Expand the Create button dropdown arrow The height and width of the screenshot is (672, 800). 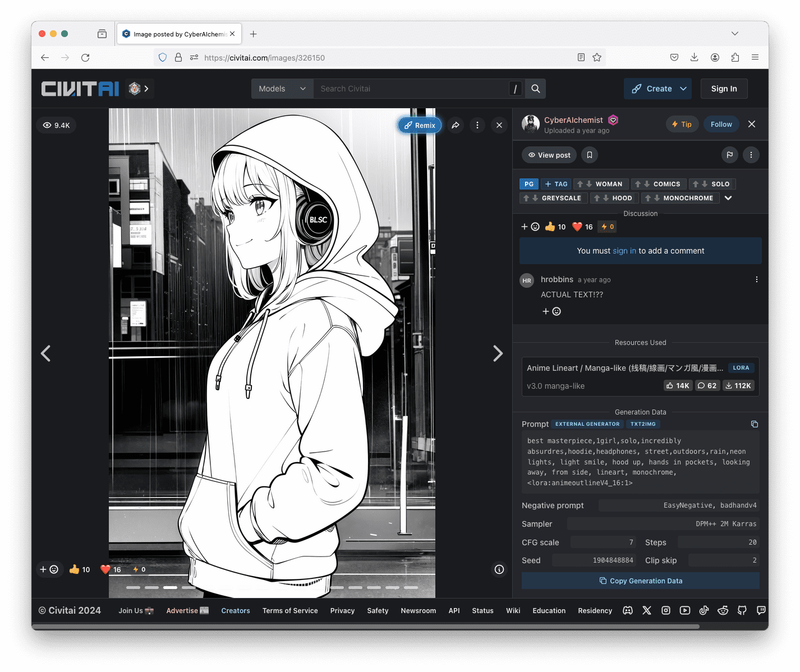click(683, 89)
